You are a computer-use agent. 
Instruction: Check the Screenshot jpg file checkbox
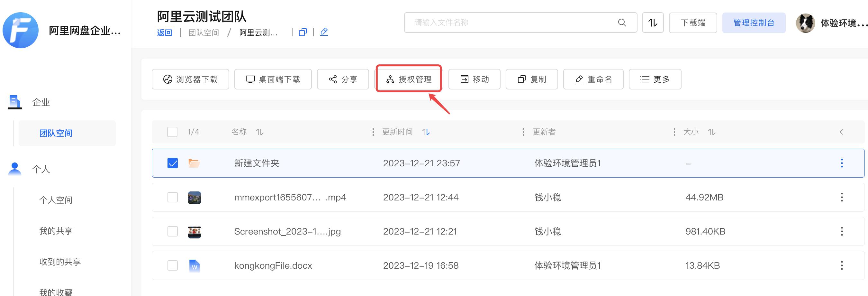173,231
